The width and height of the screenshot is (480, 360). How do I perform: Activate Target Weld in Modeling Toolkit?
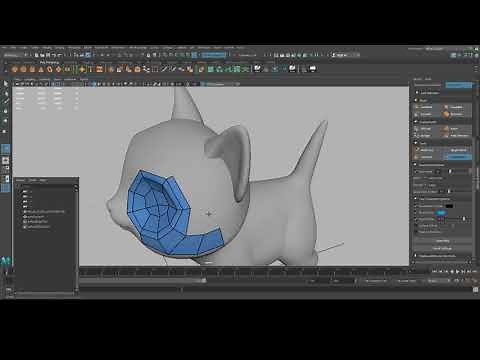coord(457,150)
